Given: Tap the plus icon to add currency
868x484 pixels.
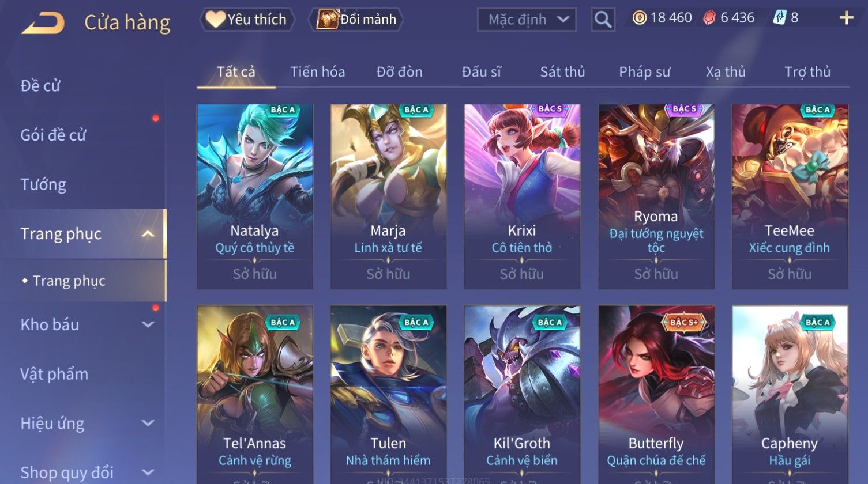Looking at the screenshot, I should [846, 18].
